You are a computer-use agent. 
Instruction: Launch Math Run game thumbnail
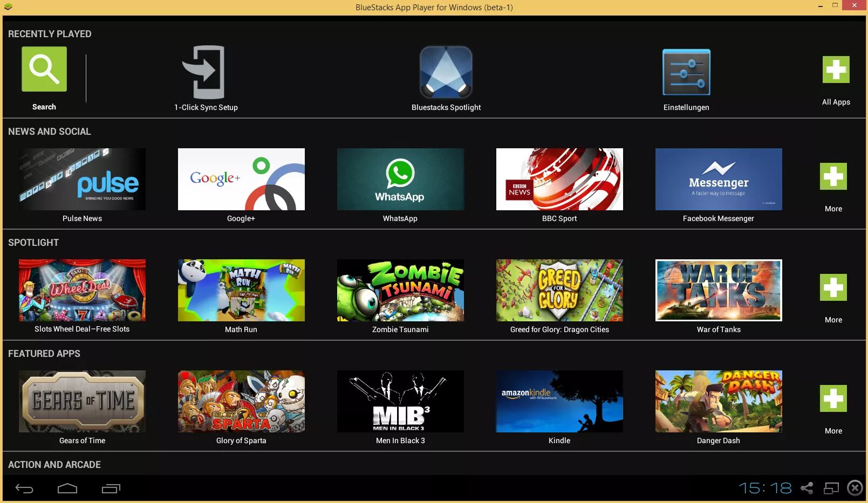pos(241,290)
